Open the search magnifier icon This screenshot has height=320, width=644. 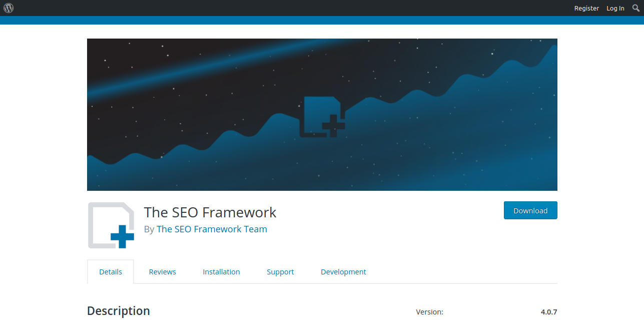tap(636, 8)
